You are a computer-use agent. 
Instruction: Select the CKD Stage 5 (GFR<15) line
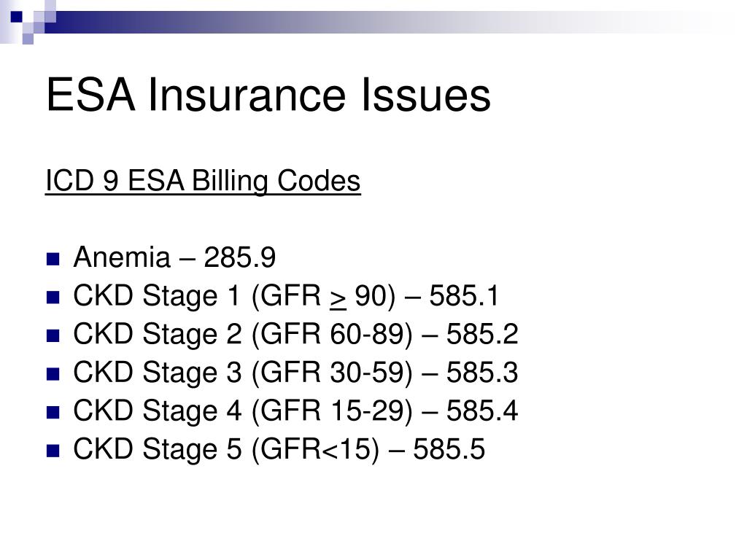[x=279, y=449]
